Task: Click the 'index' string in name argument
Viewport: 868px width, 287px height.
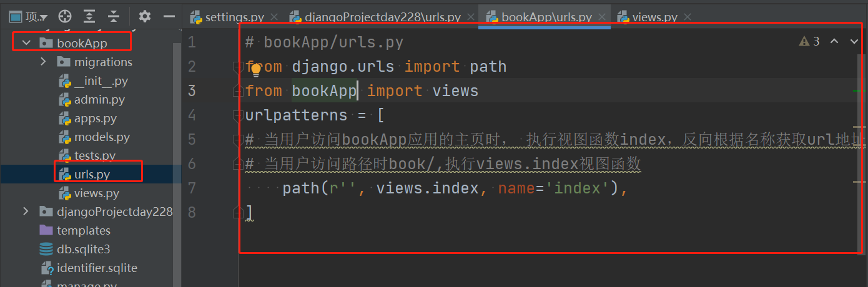Action: [578, 188]
